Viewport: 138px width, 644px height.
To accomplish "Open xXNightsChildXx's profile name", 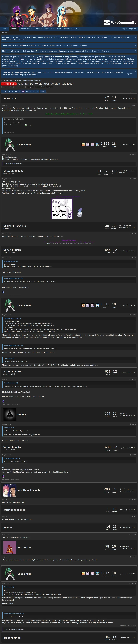I will point(14,171).
